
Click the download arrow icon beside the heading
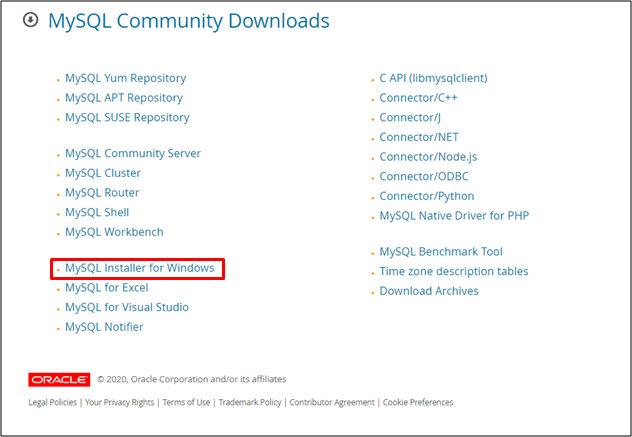coord(31,19)
